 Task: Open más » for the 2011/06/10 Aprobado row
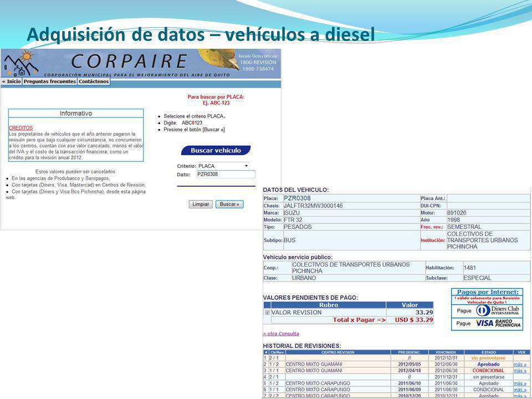(x=520, y=383)
